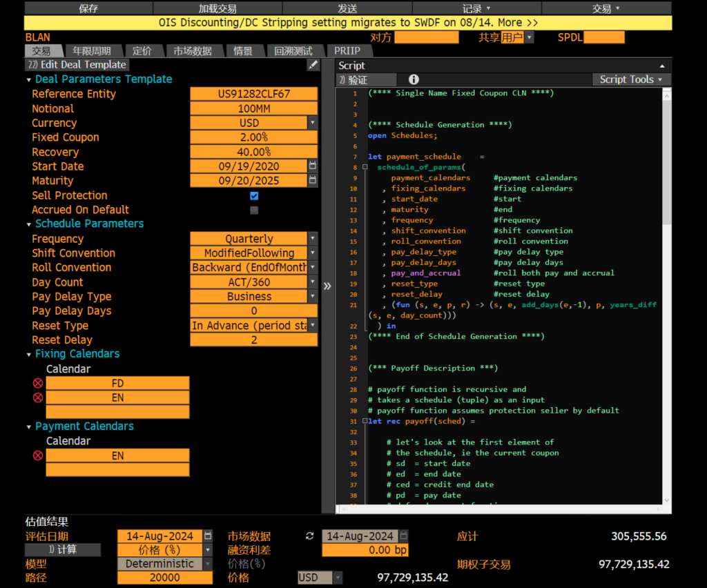Open the Currency dropdown
This screenshot has width=707, height=588.
point(313,123)
